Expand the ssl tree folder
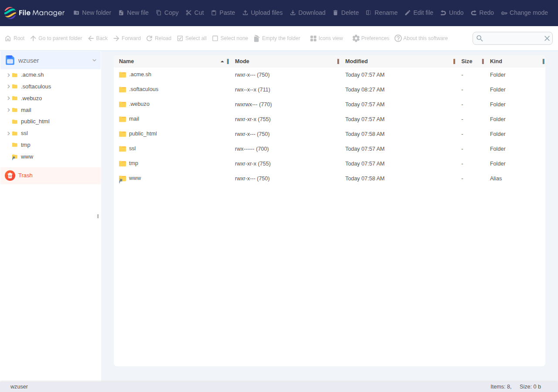The height and width of the screenshot is (392, 558). pos(8,133)
